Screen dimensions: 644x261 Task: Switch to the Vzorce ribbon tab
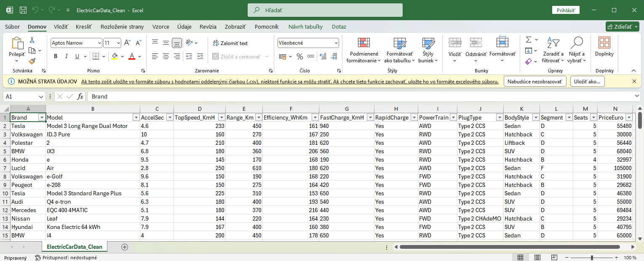click(161, 27)
